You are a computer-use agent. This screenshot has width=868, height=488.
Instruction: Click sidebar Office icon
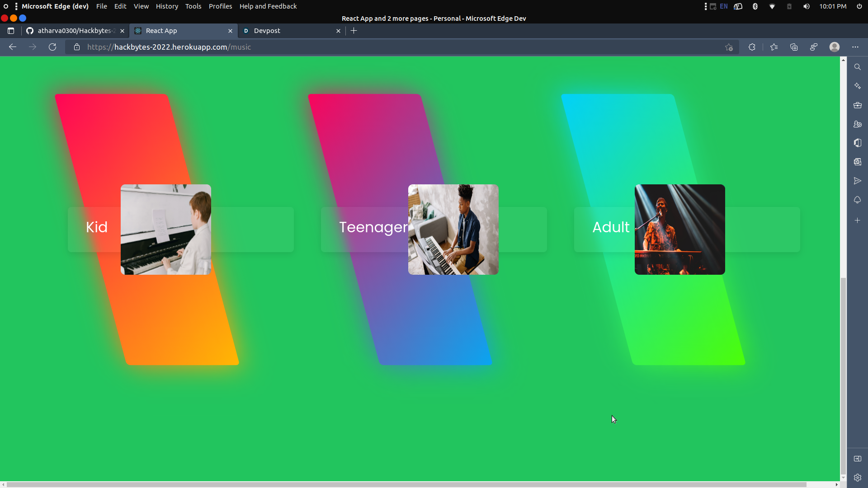pos(858,143)
